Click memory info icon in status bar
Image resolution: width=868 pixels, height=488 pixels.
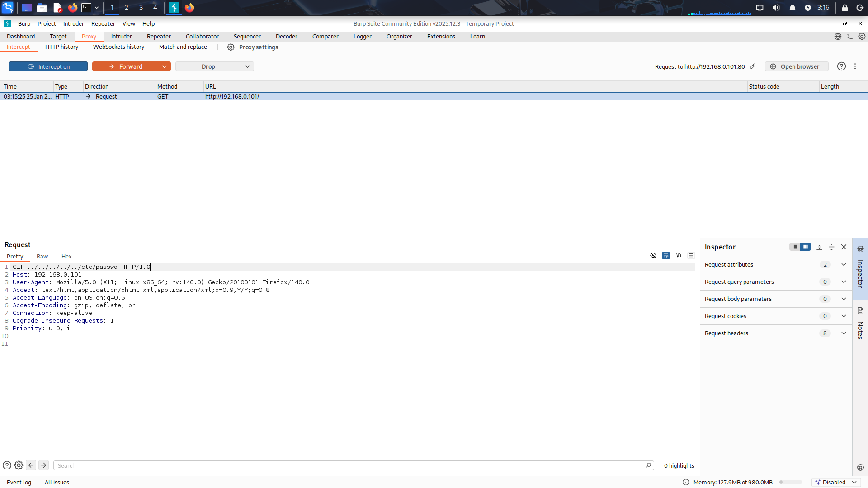(x=686, y=483)
